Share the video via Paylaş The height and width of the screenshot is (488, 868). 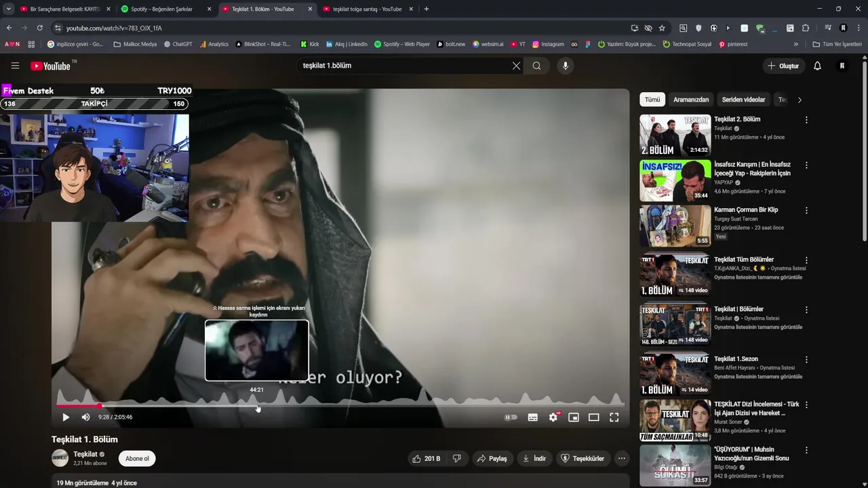[492, 459]
